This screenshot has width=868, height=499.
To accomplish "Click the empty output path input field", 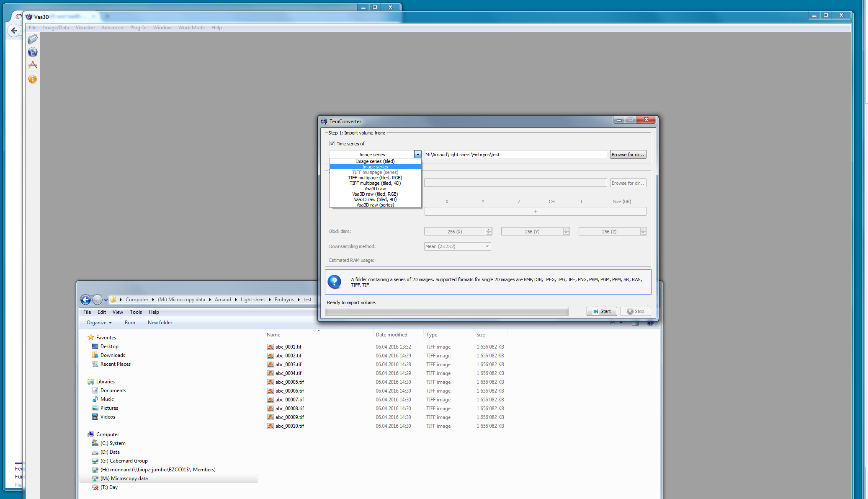I will pos(515,183).
